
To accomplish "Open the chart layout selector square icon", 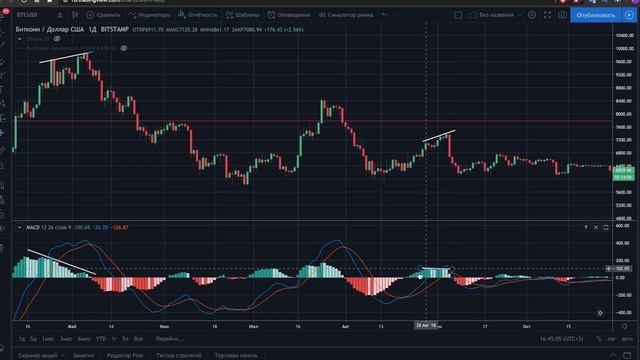I will coord(458,15).
